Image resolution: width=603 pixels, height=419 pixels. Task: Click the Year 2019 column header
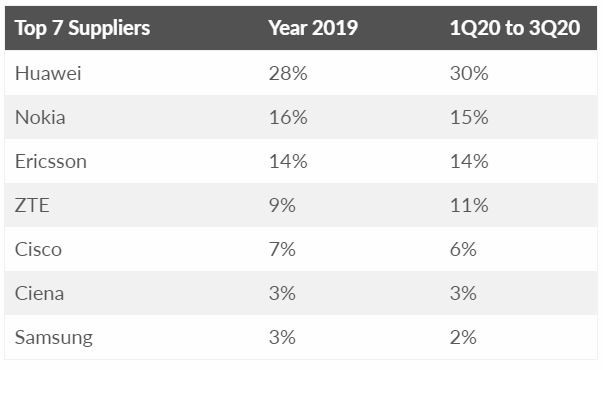[310, 28]
